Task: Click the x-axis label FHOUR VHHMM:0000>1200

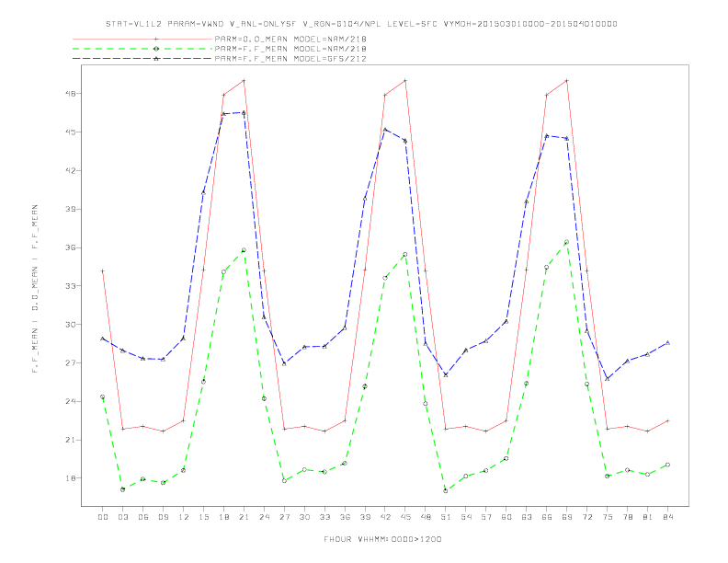Action: click(382, 539)
